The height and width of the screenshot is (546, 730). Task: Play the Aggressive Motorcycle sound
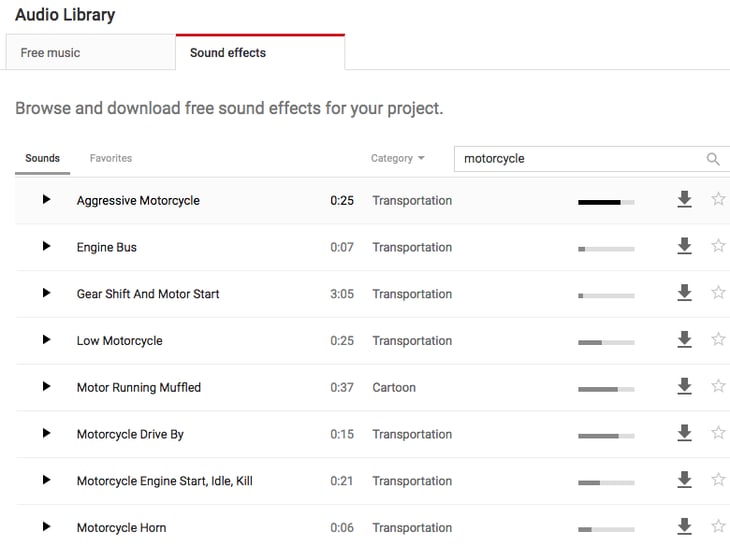46,200
